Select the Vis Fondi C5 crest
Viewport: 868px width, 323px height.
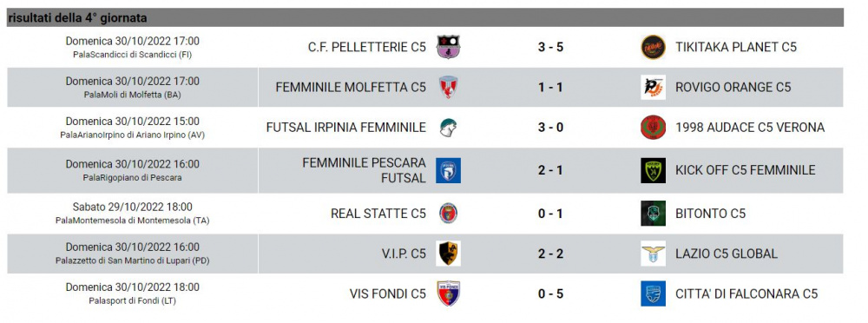[x=448, y=293]
